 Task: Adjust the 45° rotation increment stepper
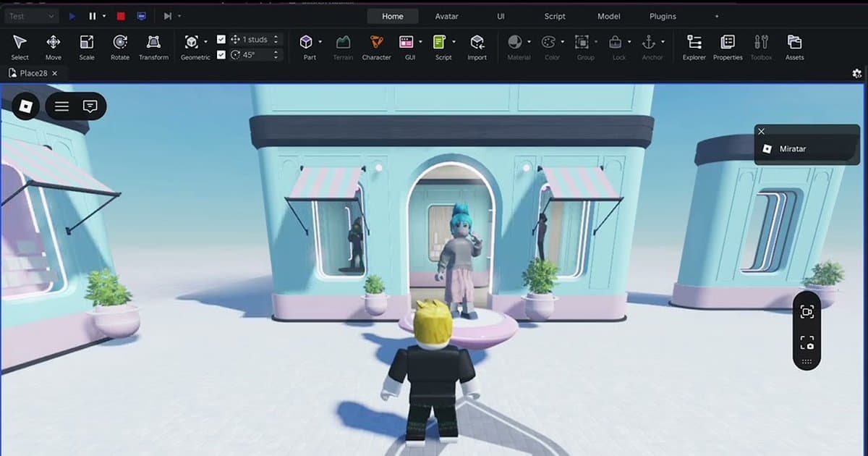coord(276,54)
